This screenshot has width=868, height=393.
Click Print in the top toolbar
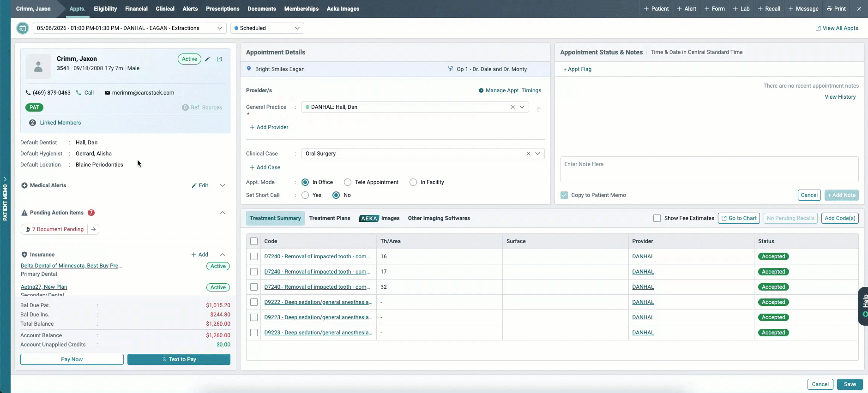coord(836,9)
